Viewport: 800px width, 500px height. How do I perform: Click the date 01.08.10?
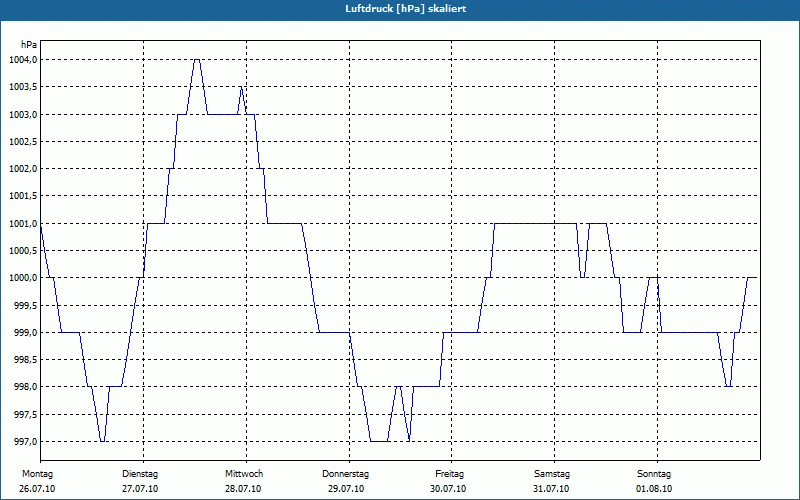pyautogui.click(x=654, y=489)
